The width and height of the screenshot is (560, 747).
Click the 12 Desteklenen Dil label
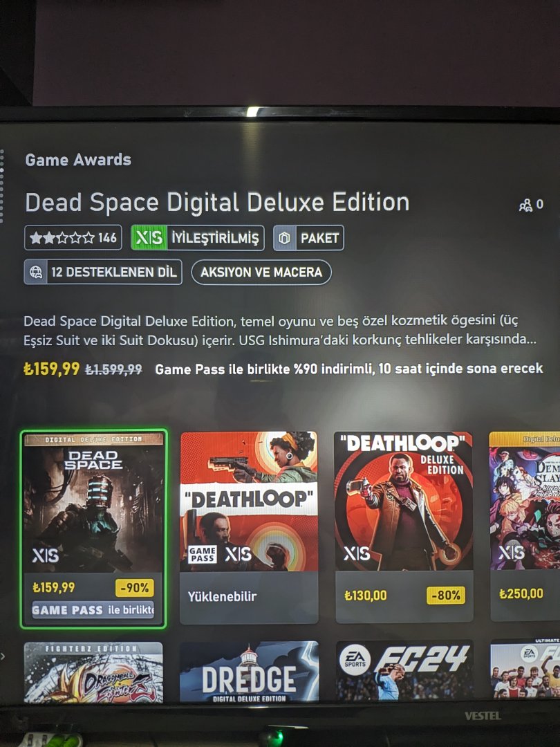click(x=114, y=272)
